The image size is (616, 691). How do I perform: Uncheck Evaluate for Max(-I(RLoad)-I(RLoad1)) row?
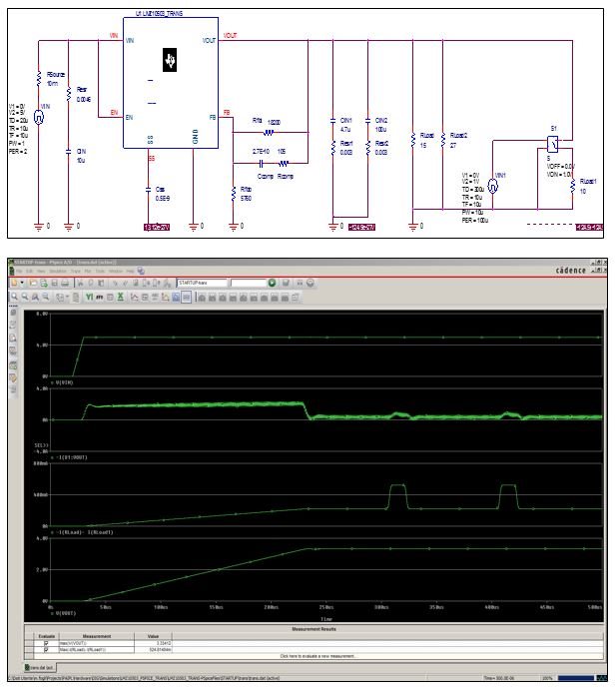(46, 650)
